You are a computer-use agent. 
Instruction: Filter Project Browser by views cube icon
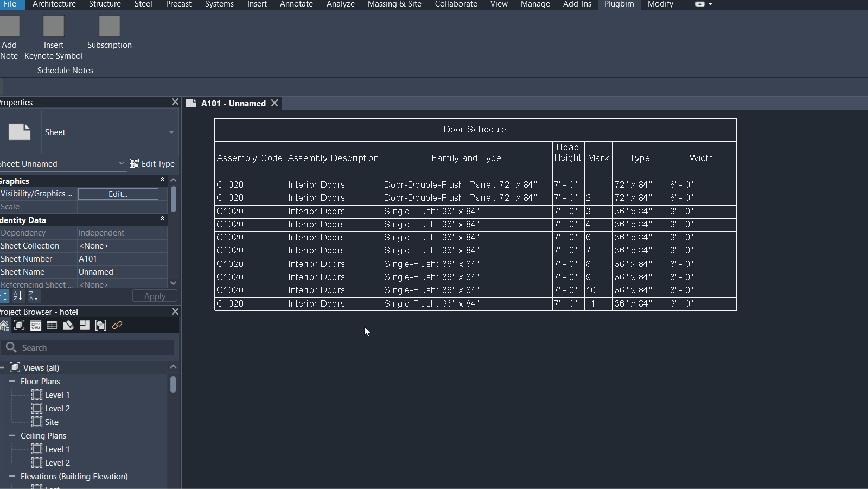click(20, 325)
